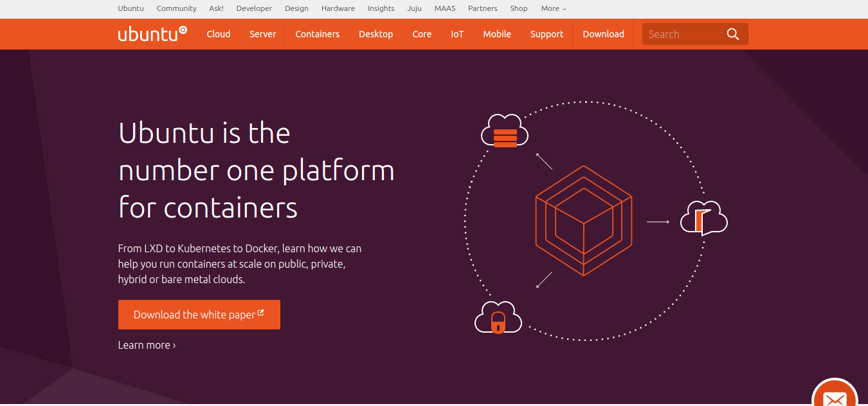Open the Mobile menu item

497,34
